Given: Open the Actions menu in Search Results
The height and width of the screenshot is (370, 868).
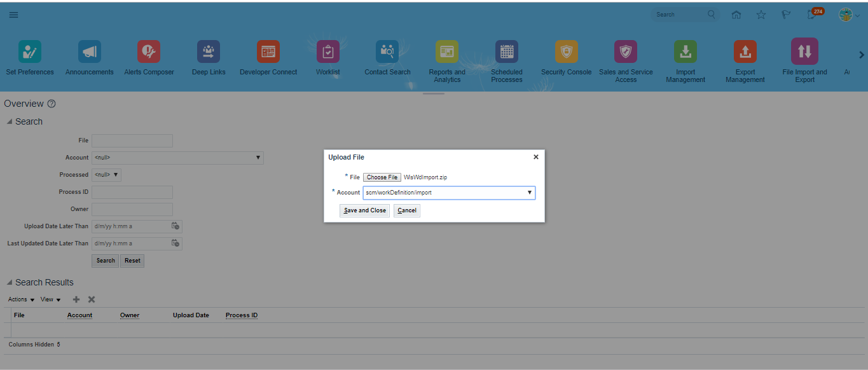Looking at the screenshot, I should pyautogui.click(x=20, y=299).
